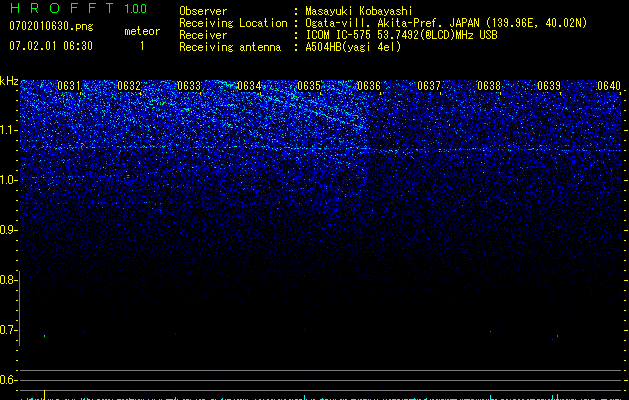
Task: Click the ICOM IC-575 receiver frequency text
Action: coord(401,35)
